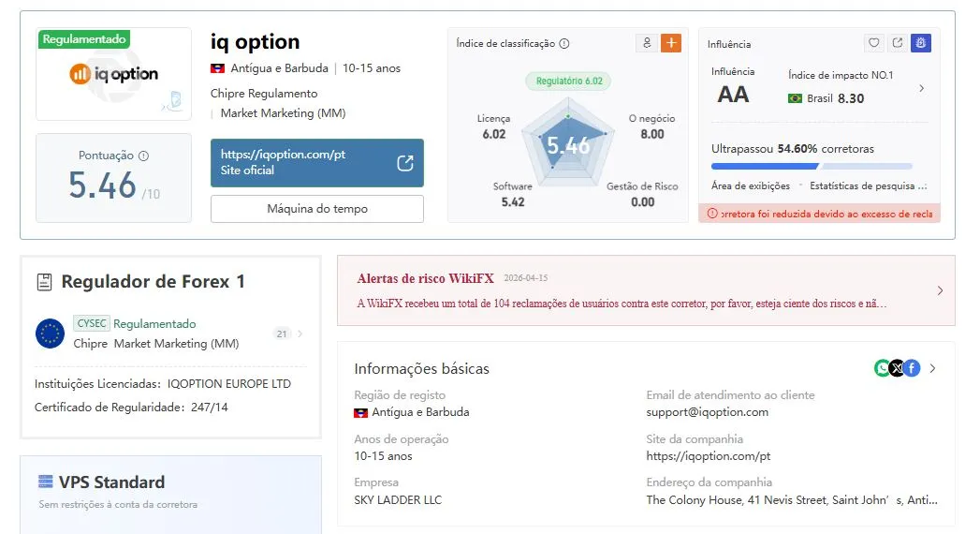Image resolution: width=980 pixels, height=534 pixels.
Task: Click the X social icon
Action: 897,368
